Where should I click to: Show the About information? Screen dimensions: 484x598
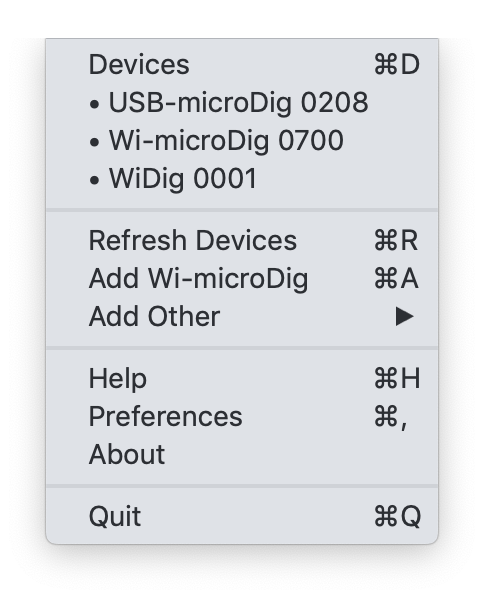pyautogui.click(x=242, y=454)
